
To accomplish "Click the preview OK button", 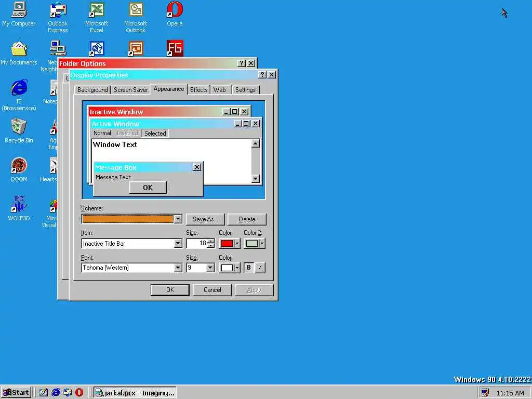I will tap(148, 187).
